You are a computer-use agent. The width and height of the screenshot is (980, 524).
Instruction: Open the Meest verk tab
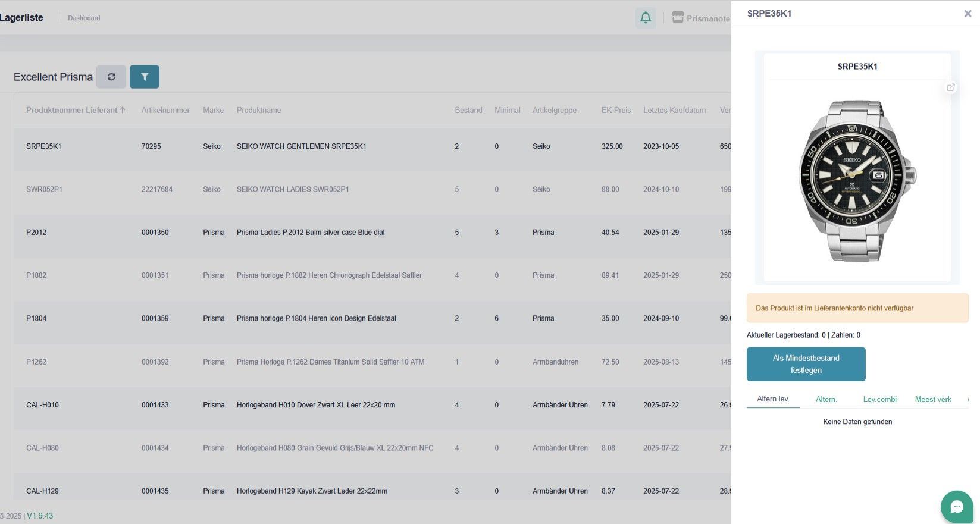(x=933, y=400)
